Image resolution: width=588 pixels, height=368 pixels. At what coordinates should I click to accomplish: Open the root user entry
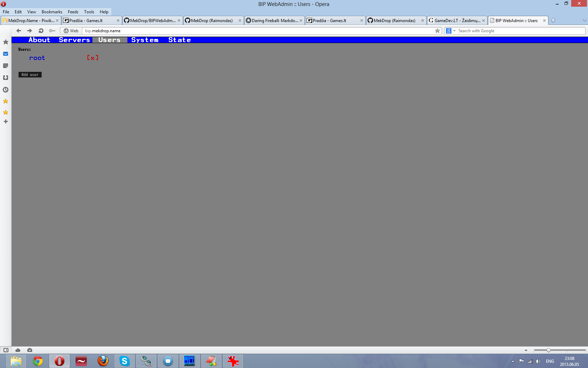[x=37, y=58]
